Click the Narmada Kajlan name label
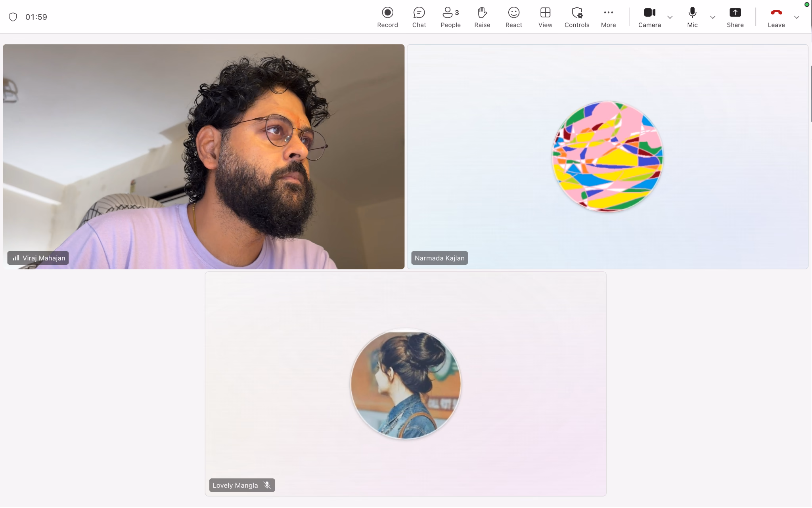 pos(439,258)
